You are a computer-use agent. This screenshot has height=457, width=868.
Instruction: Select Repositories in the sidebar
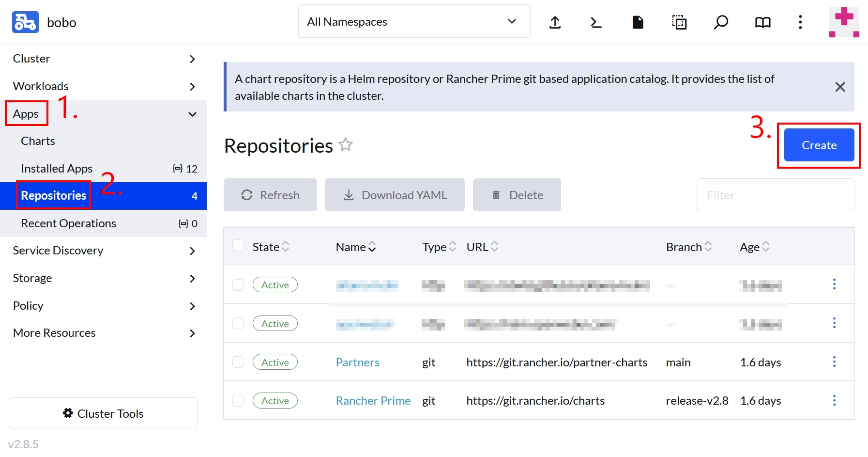pos(104,196)
